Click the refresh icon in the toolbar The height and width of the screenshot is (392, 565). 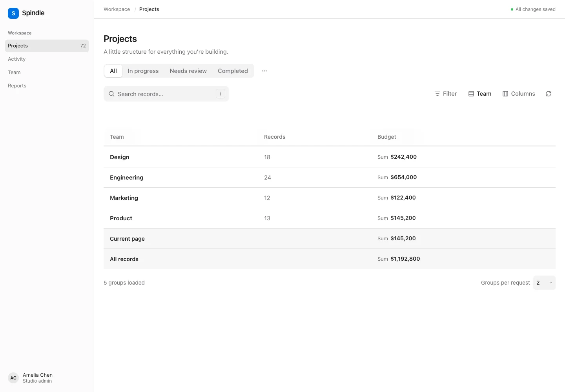click(549, 94)
